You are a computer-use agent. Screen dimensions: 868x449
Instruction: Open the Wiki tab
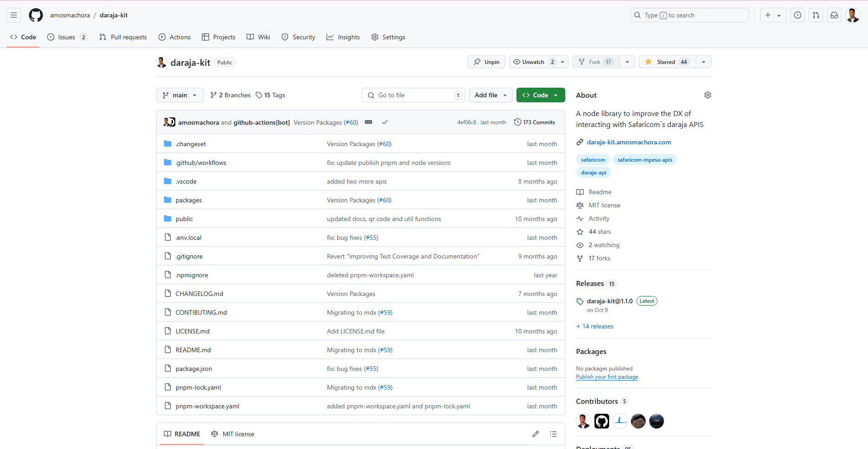coord(258,37)
